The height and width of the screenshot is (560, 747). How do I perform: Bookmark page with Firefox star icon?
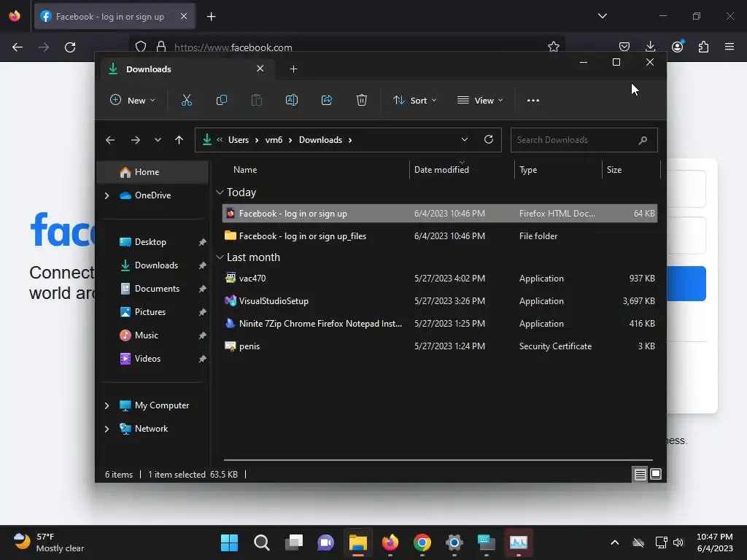(553, 47)
